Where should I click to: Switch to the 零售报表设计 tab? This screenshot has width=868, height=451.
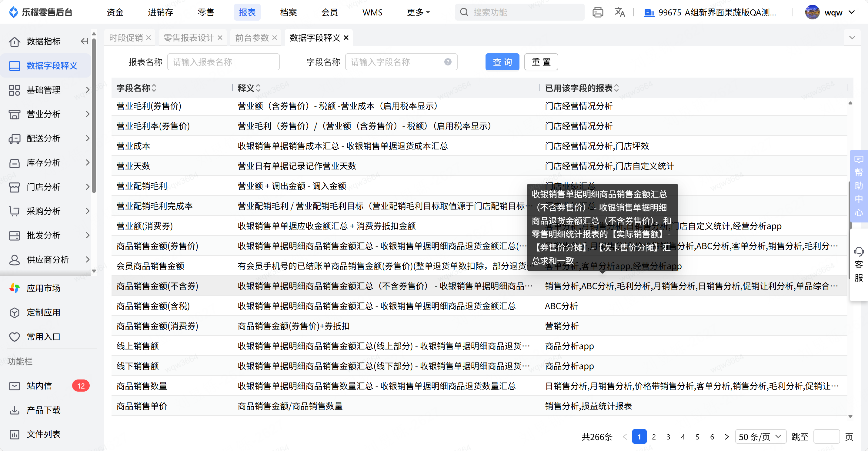[x=189, y=38]
